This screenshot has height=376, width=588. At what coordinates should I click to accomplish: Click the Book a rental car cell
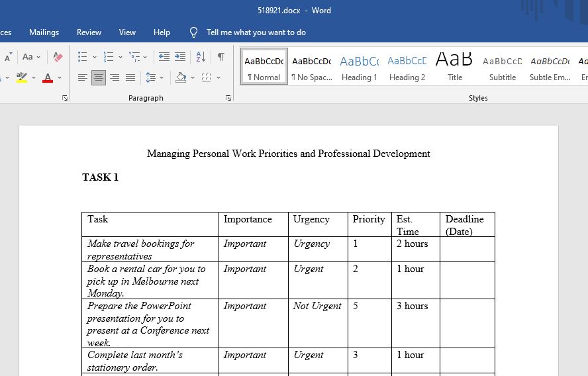coord(150,281)
